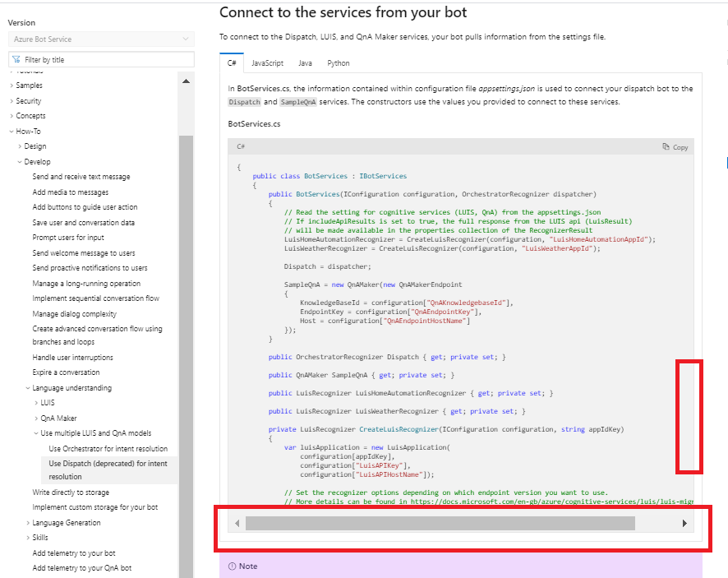The height and width of the screenshot is (578, 728).
Task: Expand the Samples section
Action: point(12,86)
